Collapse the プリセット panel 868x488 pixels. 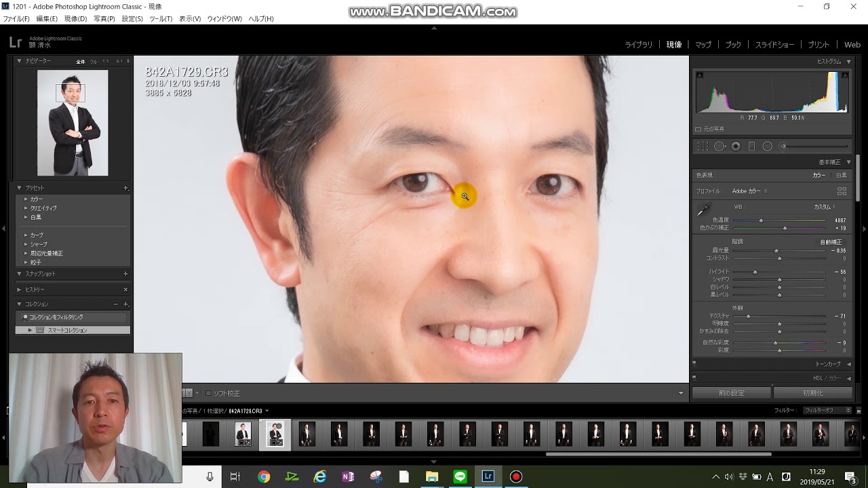point(19,188)
